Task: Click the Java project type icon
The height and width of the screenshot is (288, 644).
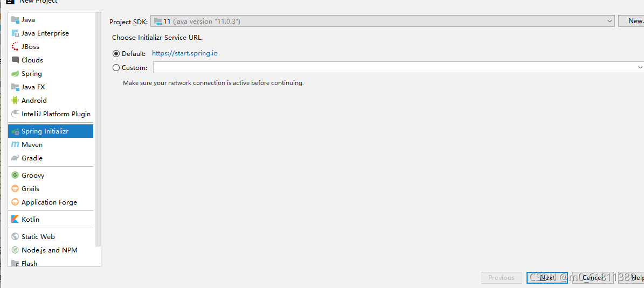Action: tap(15, 19)
